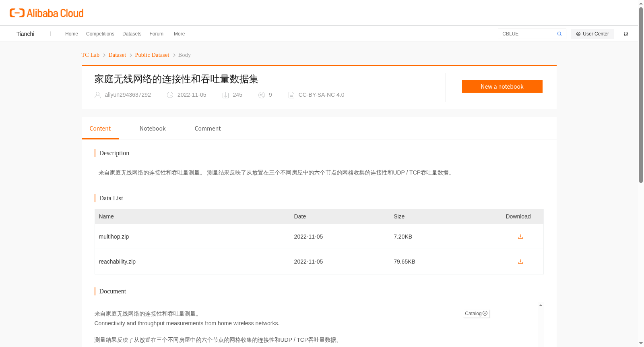The image size is (644, 347).
Task: Click the multihop.zip date 2022-11-05
Action: [x=308, y=237]
